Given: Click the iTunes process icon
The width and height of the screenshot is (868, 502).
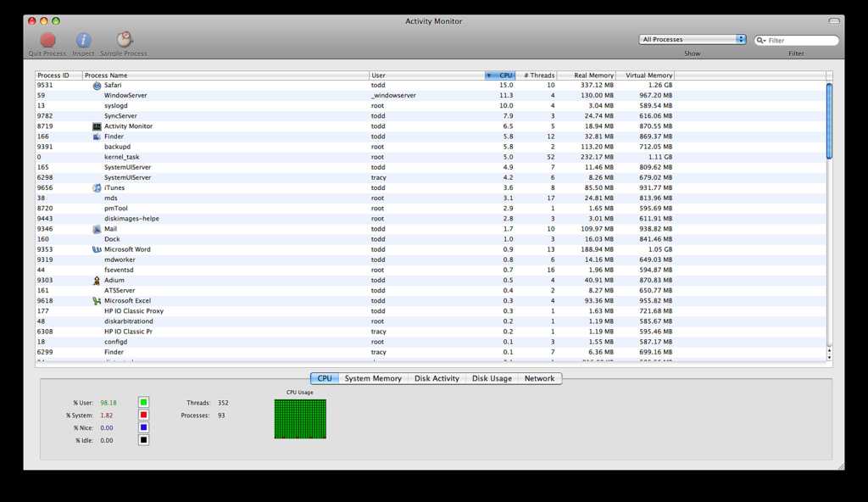Looking at the screenshot, I should click(97, 188).
